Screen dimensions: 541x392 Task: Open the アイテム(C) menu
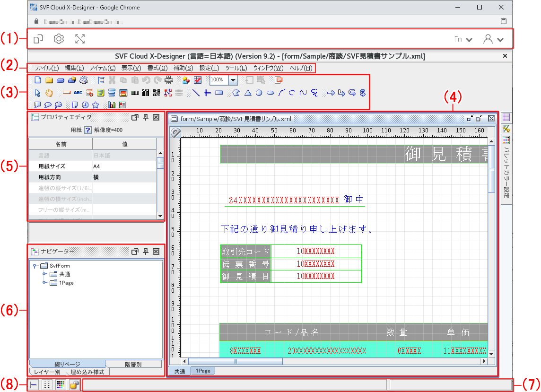point(103,68)
